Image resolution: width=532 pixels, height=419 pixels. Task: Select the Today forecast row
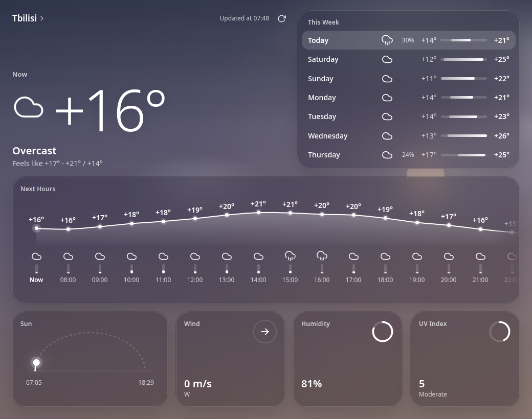click(409, 40)
